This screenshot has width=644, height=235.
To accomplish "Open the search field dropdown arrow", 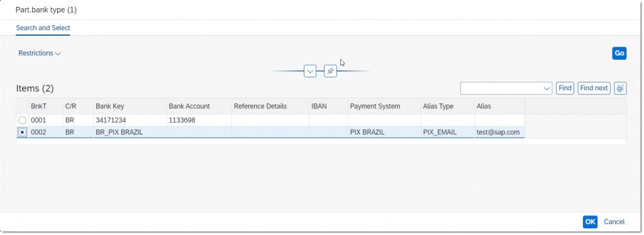I will (x=547, y=88).
